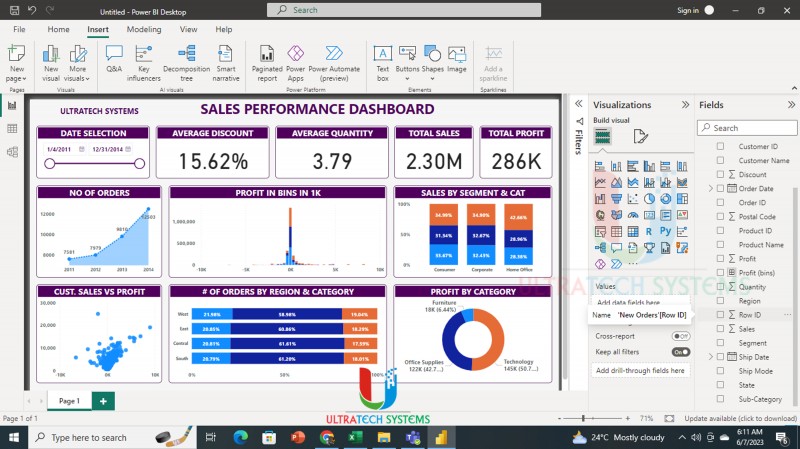800x449 pixels.
Task: Switch to the Modeling ribbon tab
Action: tap(144, 29)
